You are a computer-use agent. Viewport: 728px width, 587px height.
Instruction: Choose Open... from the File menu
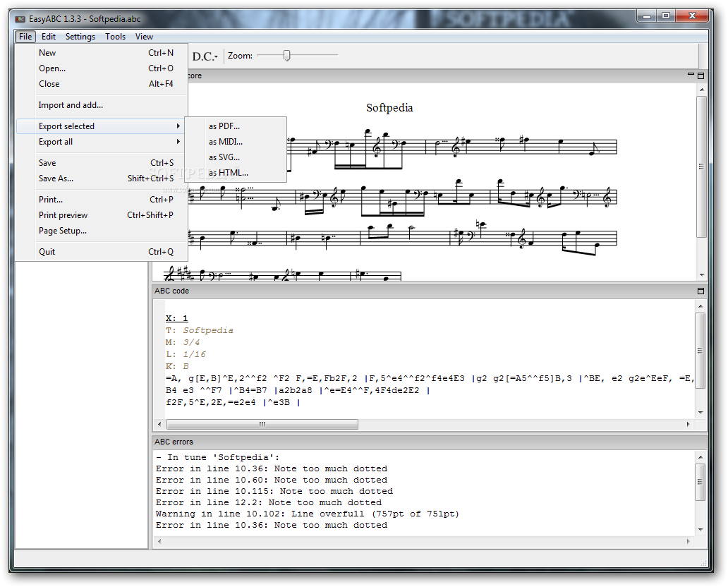pos(102,68)
